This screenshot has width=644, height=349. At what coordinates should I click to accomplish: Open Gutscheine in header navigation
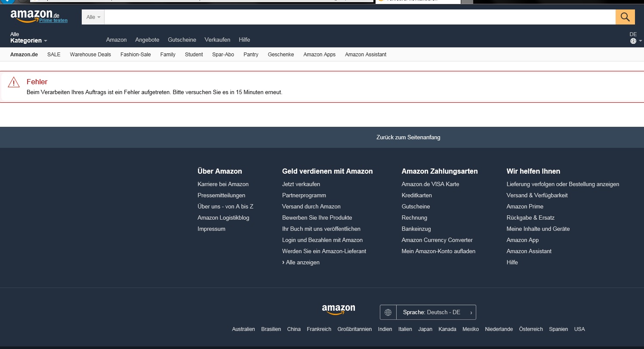[182, 40]
